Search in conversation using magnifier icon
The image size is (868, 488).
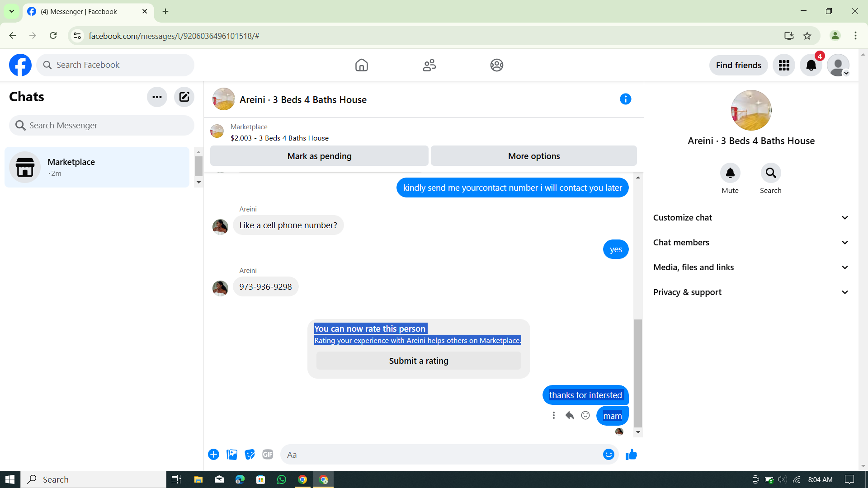771,173
